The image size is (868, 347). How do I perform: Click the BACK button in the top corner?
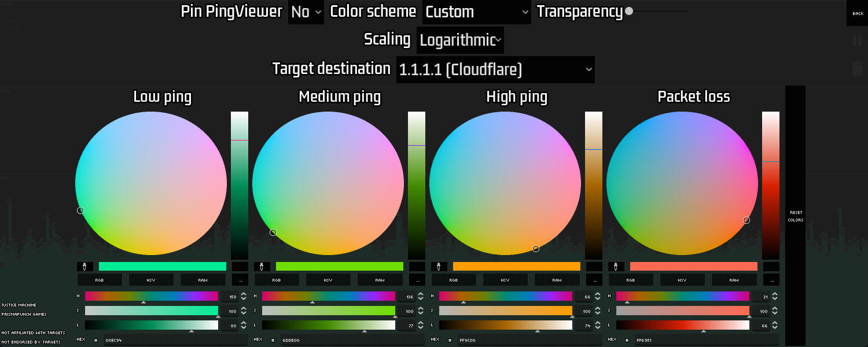(858, 12)
